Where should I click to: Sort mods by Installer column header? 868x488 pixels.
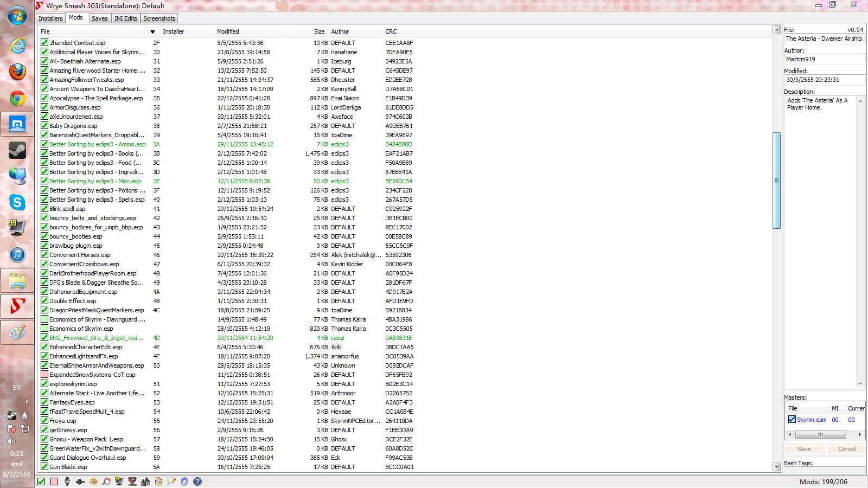pyautogui.click(x=186, y=31)
